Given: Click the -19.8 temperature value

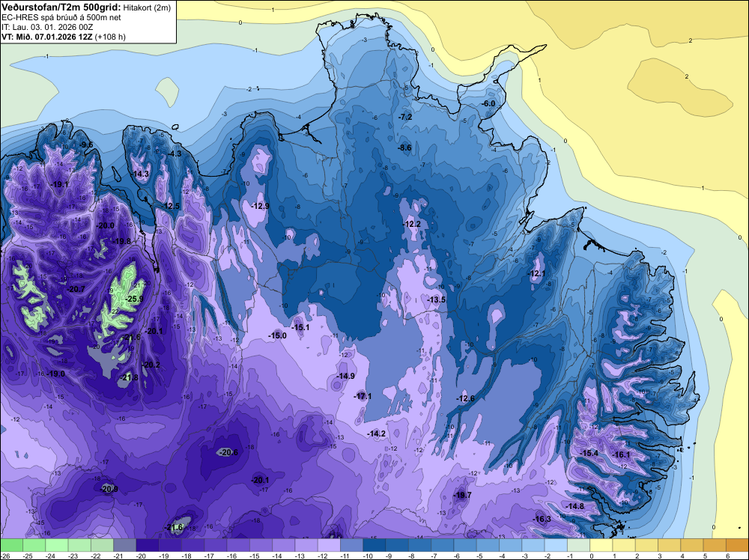Looking at the screenshot, I should (122, 241).
